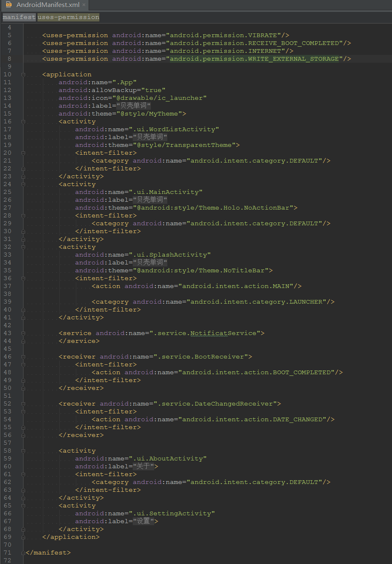Click the 设置 label value
This screenshot has width=392, height=564.
(143, 522)
